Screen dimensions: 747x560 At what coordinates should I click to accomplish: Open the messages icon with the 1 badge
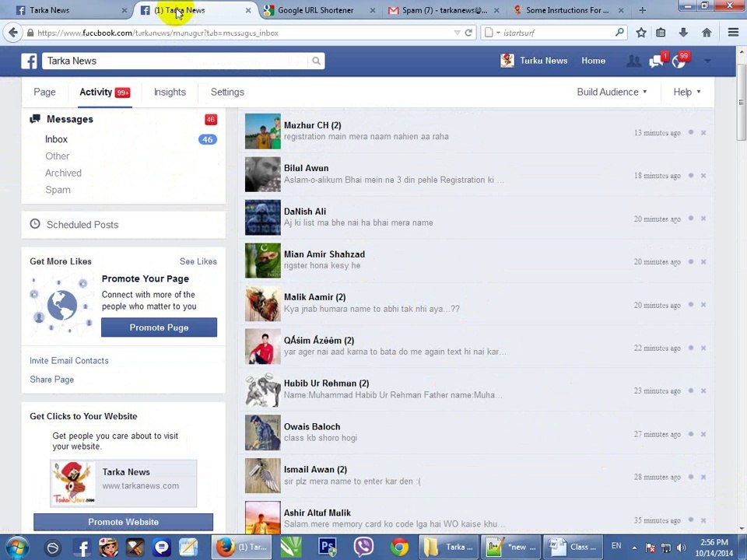tap(657, 61)
